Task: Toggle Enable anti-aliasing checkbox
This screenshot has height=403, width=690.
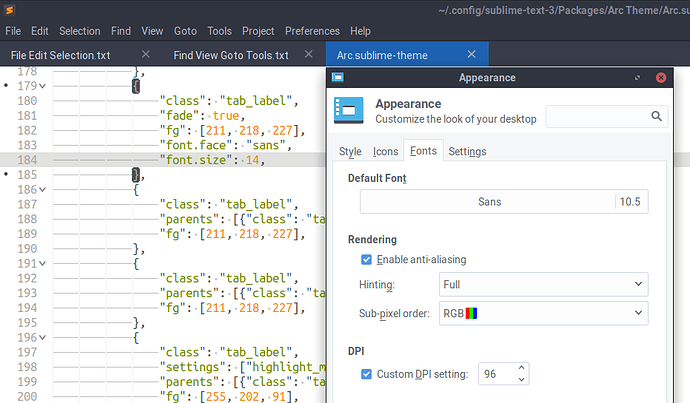Action: tap(366, 260)
